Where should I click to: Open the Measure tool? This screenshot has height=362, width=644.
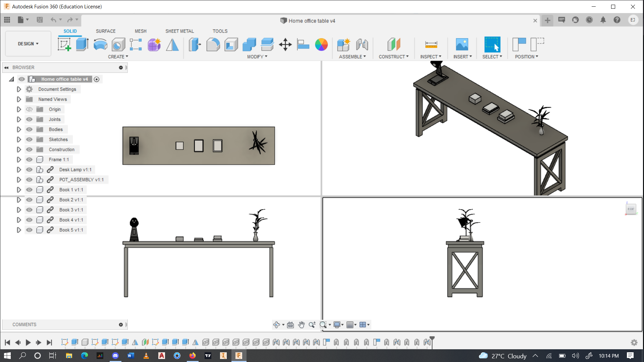tap(431, 44)
